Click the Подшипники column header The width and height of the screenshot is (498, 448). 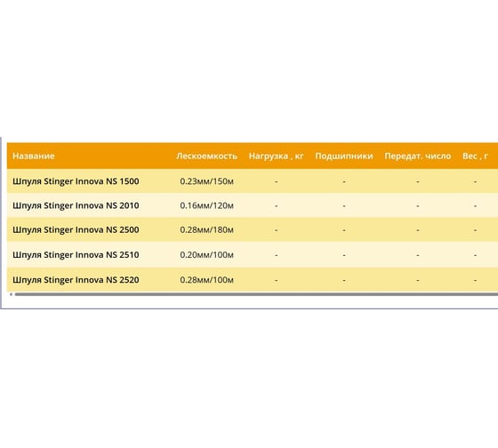[x=344, y=156]
